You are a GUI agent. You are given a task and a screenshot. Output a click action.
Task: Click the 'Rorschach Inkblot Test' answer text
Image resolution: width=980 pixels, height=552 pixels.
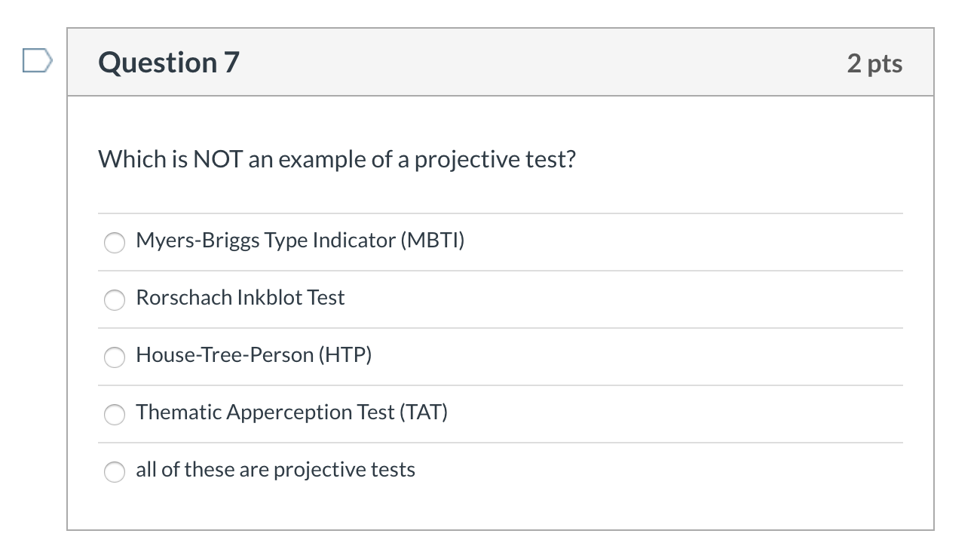(240, 298)
